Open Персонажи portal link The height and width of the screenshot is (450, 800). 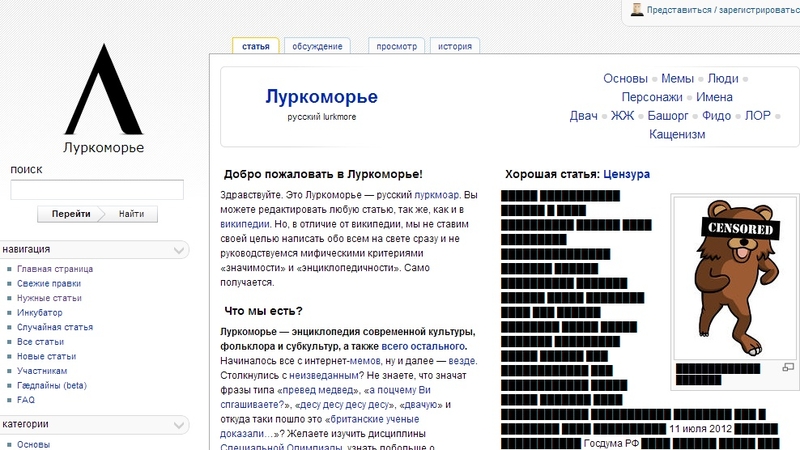[x=652, y=97]
